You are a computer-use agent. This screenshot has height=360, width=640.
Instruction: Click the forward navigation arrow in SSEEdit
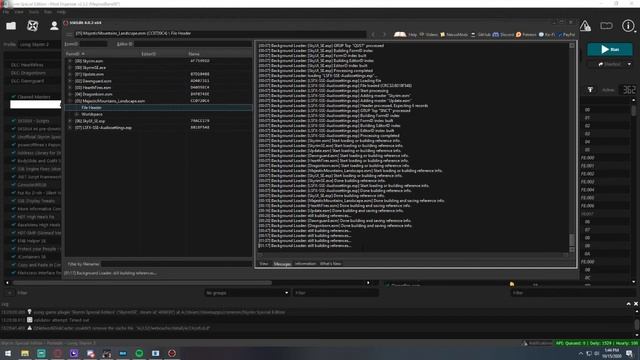point(384,35)
